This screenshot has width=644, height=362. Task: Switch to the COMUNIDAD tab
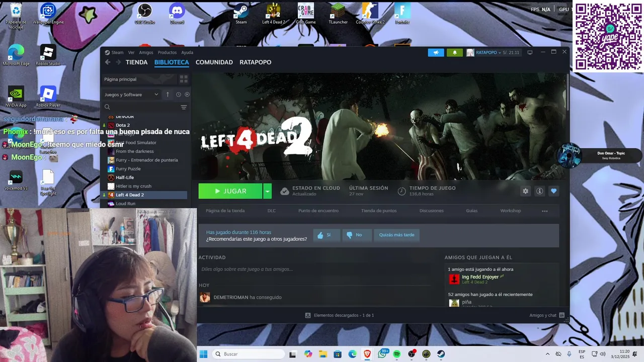click(x=214, y=62)
